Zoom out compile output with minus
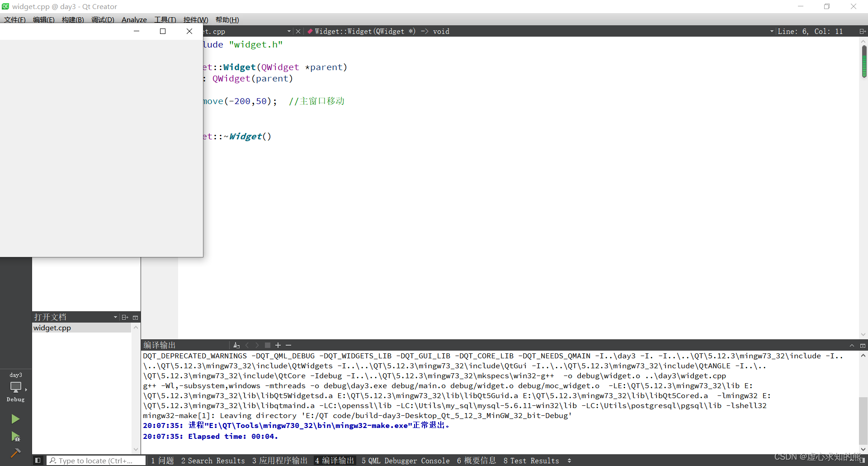Image resolution: width=868 pixels, height=466 pixels. [288, 345]
